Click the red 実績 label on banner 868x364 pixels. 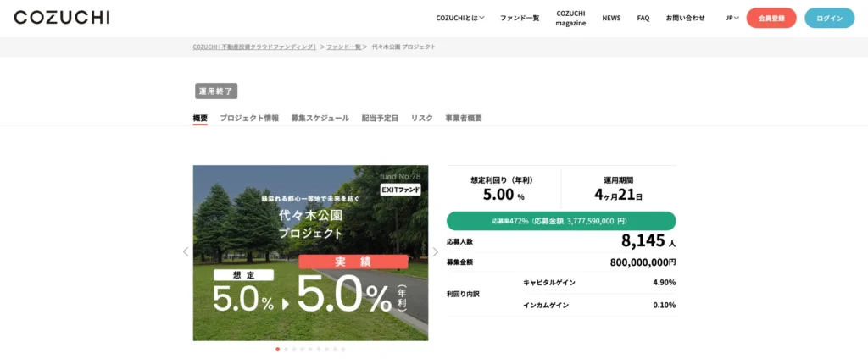pyautogui.click(x=353, y=262)
